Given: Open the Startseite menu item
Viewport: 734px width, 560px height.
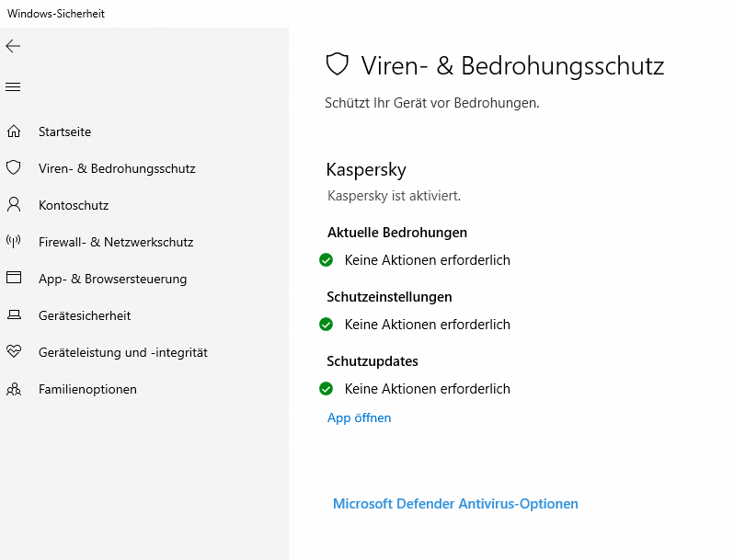Looking at the screenshot, I should click(64, 131).
